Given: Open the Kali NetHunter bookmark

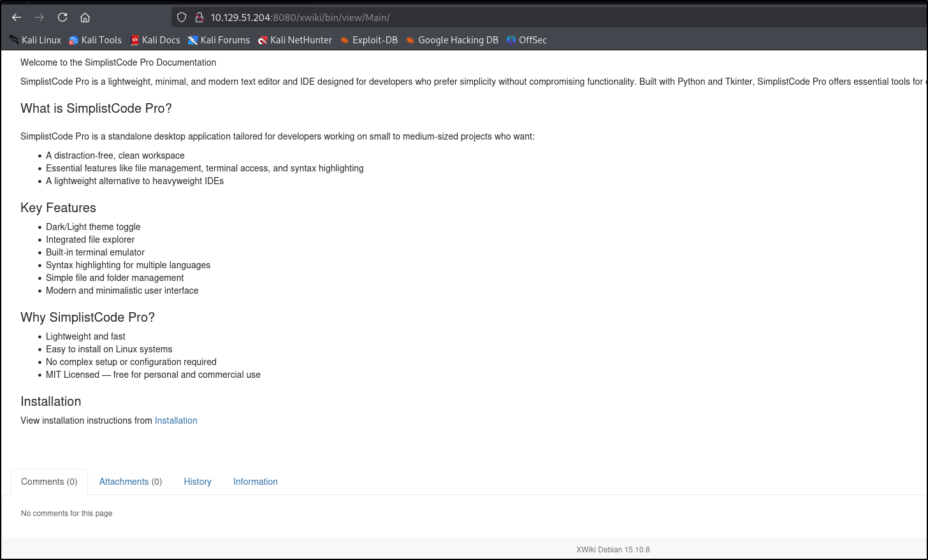Looking at the screenshot, I should pos(295,40).
